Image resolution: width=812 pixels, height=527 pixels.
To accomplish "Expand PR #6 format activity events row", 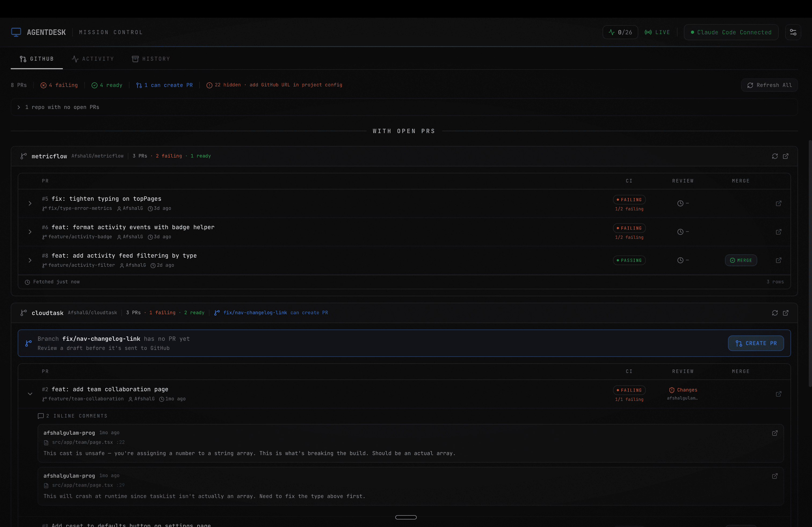I will point(30,232).
